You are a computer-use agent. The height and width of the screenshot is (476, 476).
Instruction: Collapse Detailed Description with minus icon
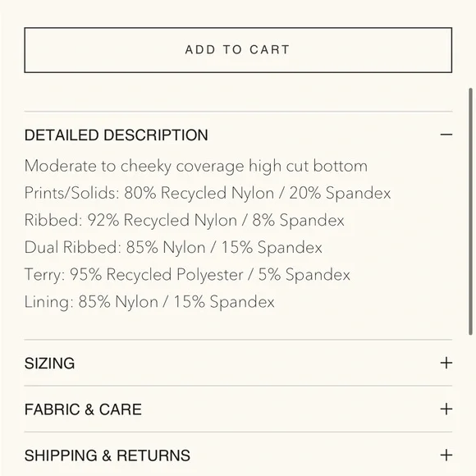(446, 135)
